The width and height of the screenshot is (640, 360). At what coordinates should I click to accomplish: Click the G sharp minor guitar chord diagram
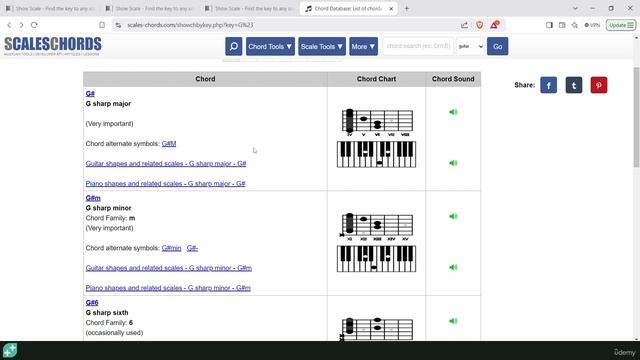pos(377,227)
